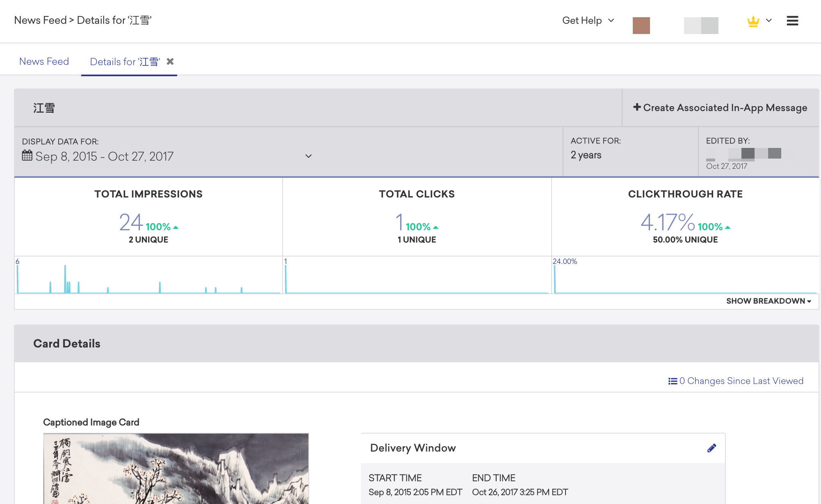Click the Clickthrough Rate 4.17% value
The image size is (821, 504).
pyautogui.click(x=668, y=222)
